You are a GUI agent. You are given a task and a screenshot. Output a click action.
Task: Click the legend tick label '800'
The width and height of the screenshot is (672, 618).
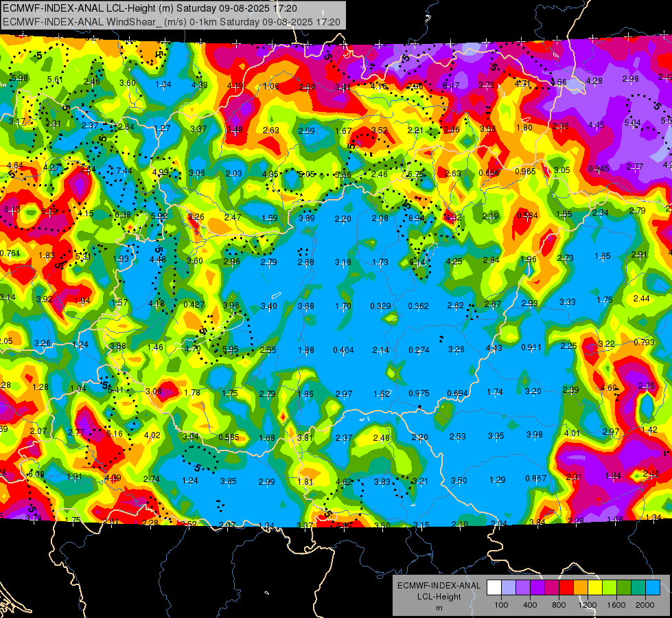[559, 605]
